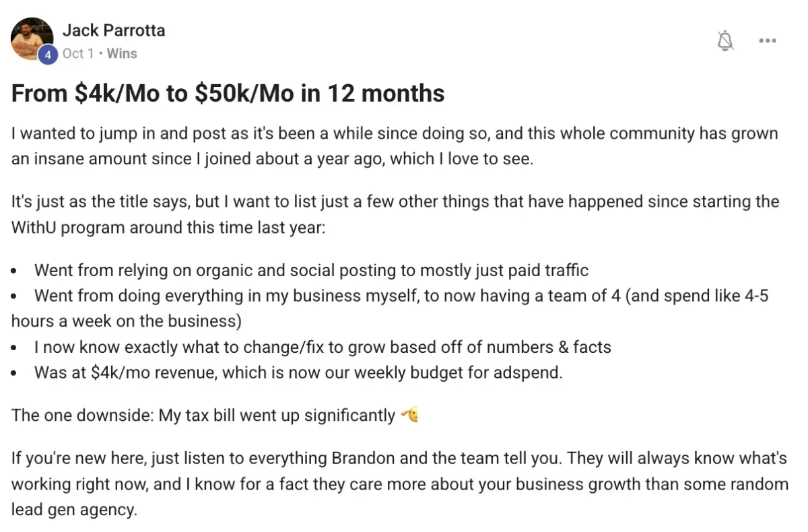Image resolution: width=808 pixels, height=532 pixels.
Task: Click the closing paragraph mentioning Brandon
Action: point(399,484)
